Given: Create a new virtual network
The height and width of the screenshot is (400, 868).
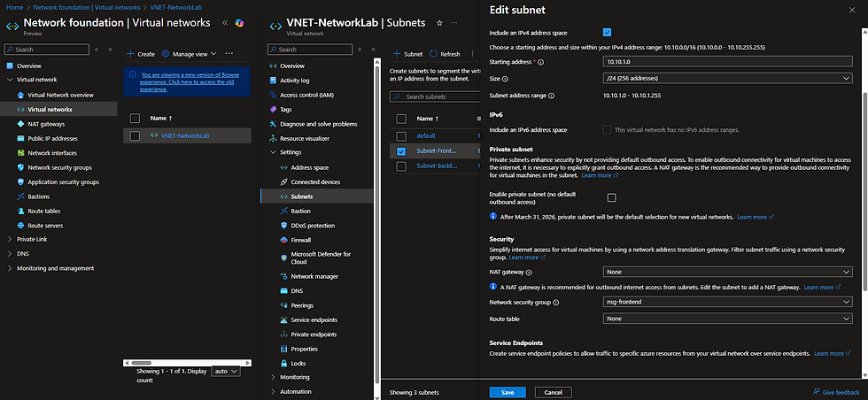Looking at the screenshot, I should point(141,54).
